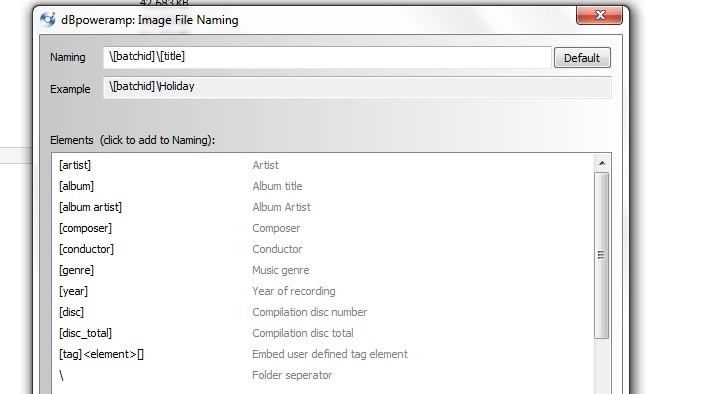Select the 'Compilation disc number' description
The height and width of the screenshot is (394, 711).
[x=310, y=312]
